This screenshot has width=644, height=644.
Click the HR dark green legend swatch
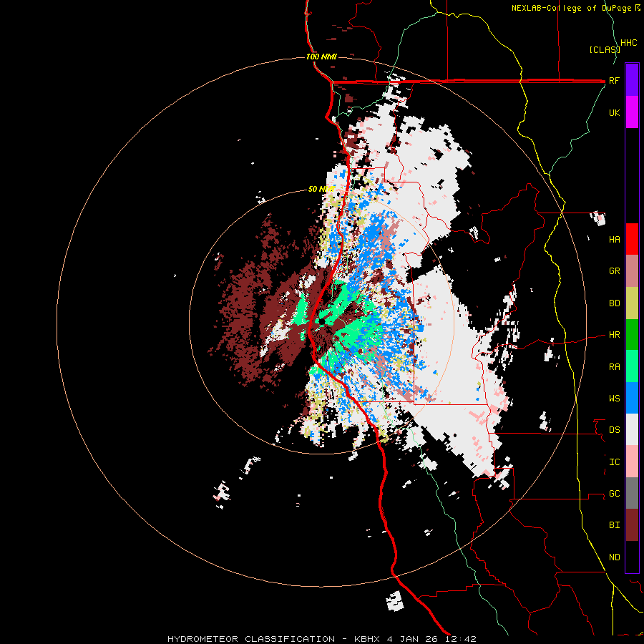point(632,335)
